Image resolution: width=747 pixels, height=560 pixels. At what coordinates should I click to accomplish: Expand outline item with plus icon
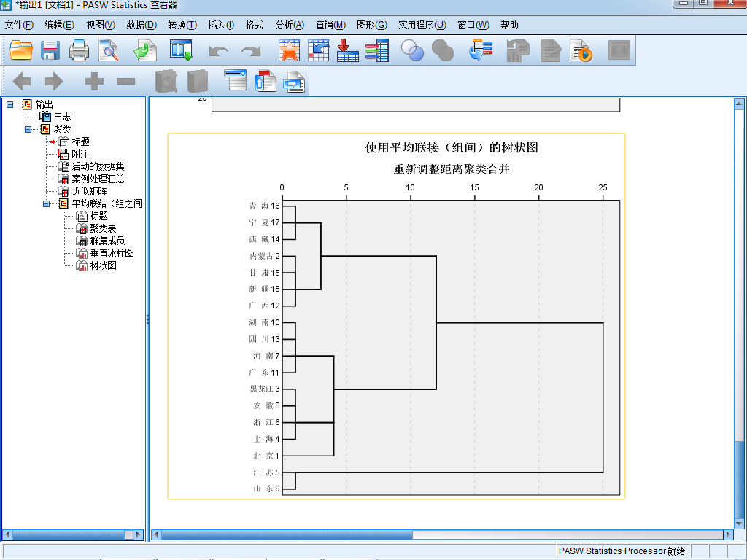[x=94, y=81]
